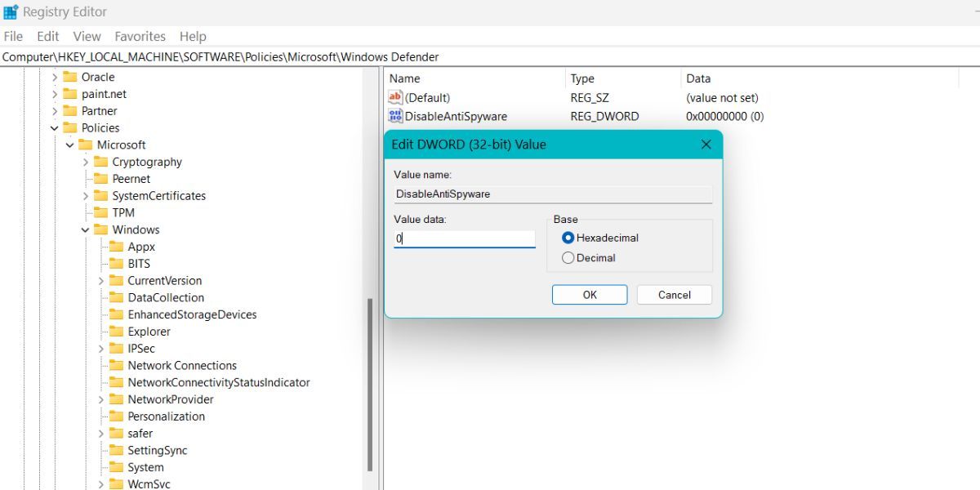Select the Explorer folder icon
The image size is (980, 490).
(x=115, y=331)
